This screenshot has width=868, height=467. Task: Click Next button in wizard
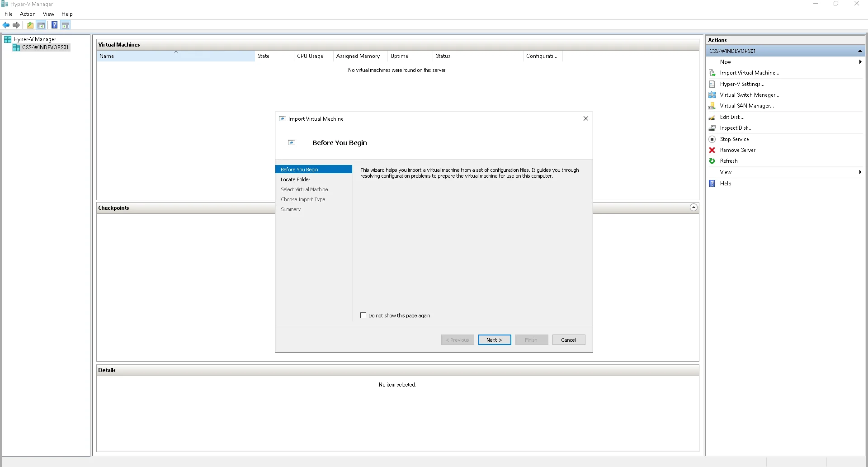495,340
